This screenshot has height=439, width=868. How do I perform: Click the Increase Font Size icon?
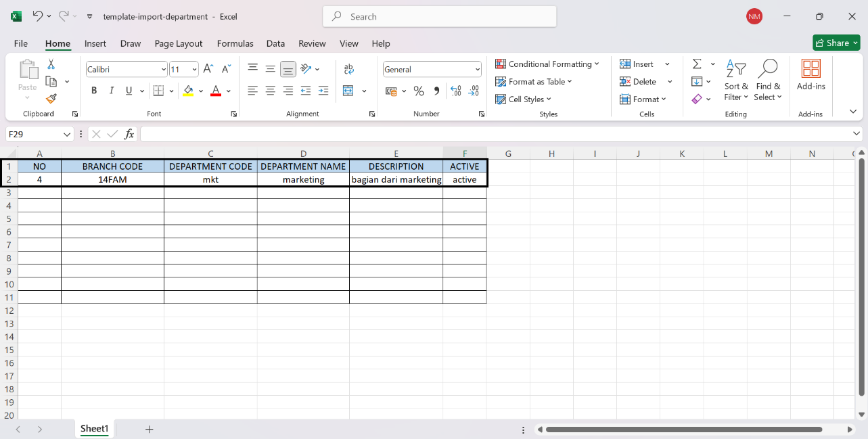click(x=208, y=69)
